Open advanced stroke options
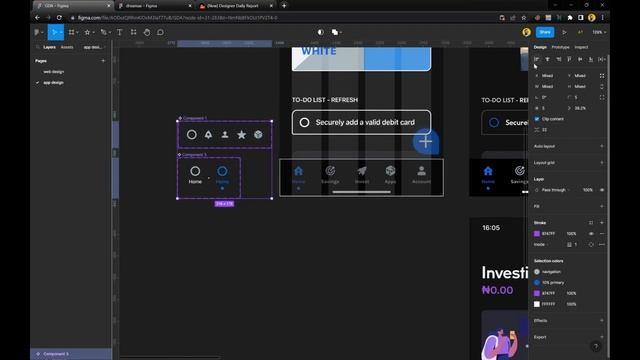Screen dimensions: 640x360 (602, 244)
